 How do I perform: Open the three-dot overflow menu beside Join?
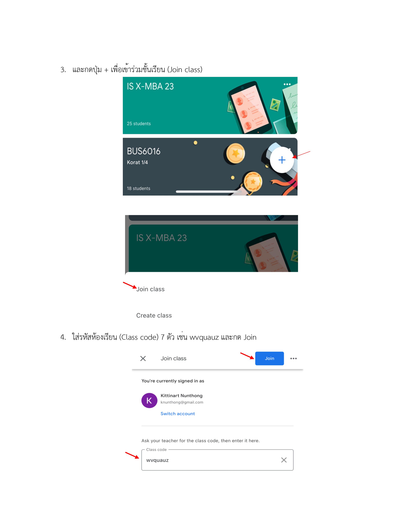pyautogui.click(x=293, y=358)
